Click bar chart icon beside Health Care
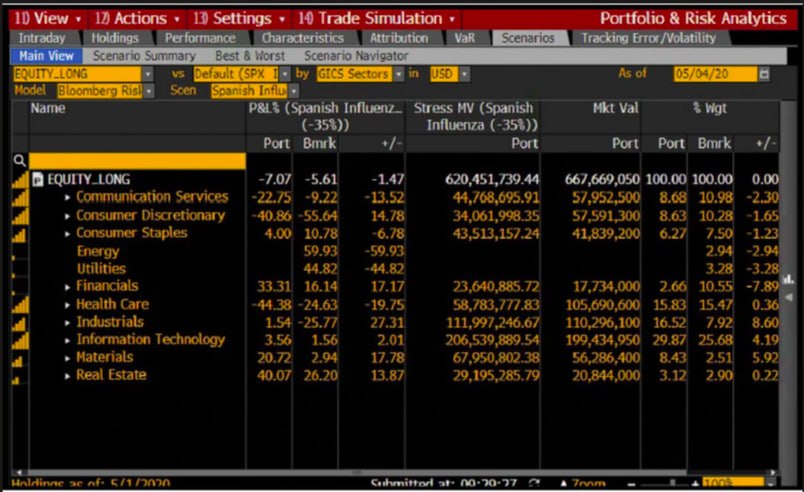 pos(20,305)
